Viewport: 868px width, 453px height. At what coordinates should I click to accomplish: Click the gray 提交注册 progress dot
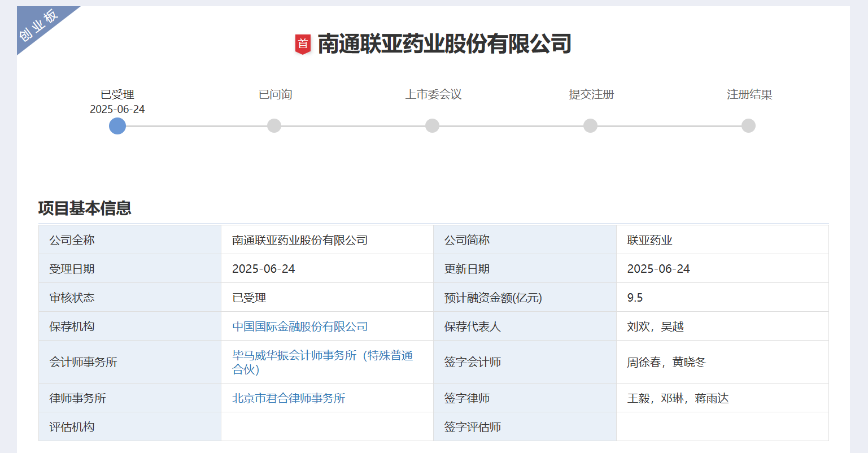[590, 126]
